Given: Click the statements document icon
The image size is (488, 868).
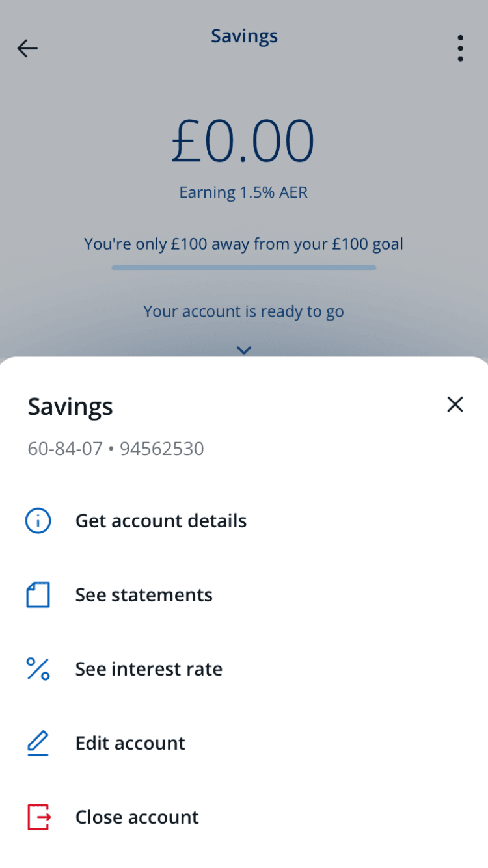Looking at the screenshot, I should tap(38, 595).
